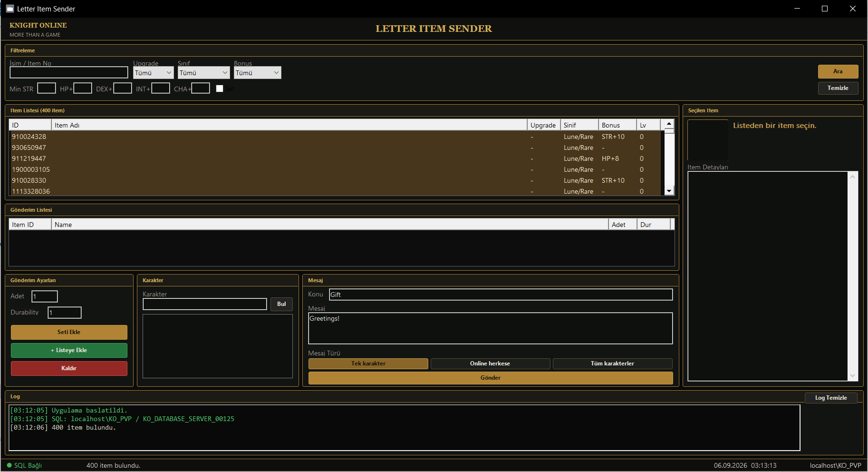Sort the item list by the Bonus column header
This screenshot has width=868, height=472.
pos(617,125)
